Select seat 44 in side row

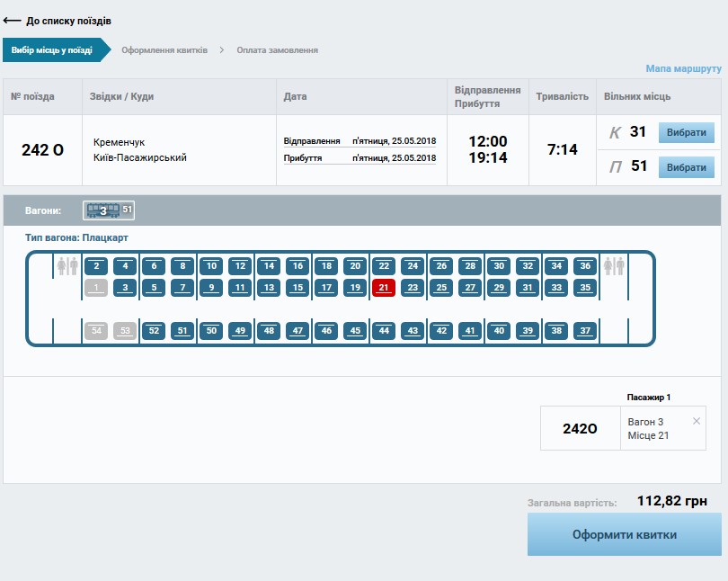384,330
